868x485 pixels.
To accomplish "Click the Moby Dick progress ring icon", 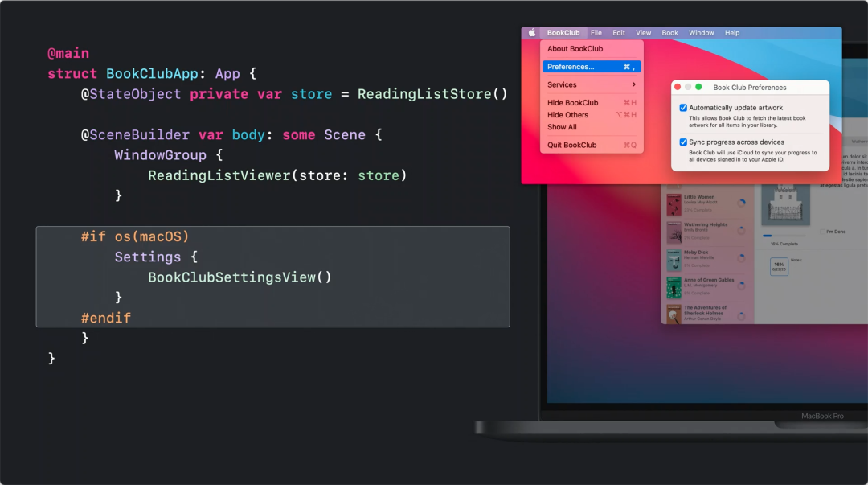I will pyautogui.click(x=741, y=257).
